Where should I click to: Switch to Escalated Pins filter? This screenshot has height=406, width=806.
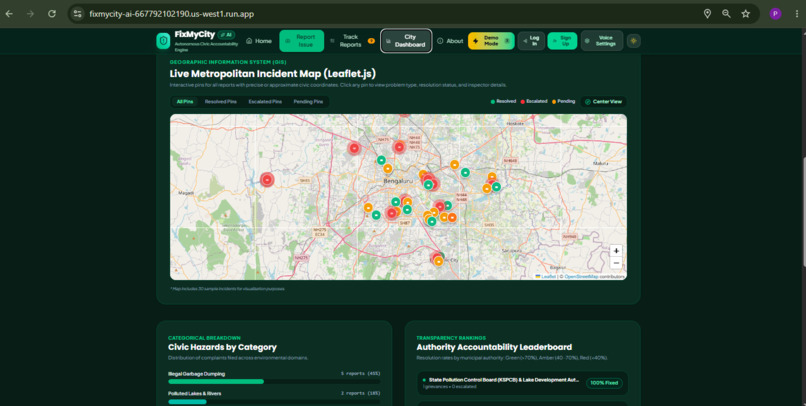(x=265, y=102)
